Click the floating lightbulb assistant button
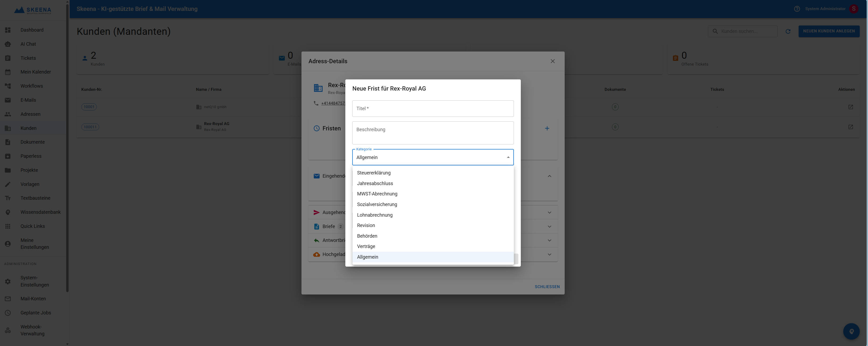The height and width of the screenshot is (346, 868). tap(851, 331)
